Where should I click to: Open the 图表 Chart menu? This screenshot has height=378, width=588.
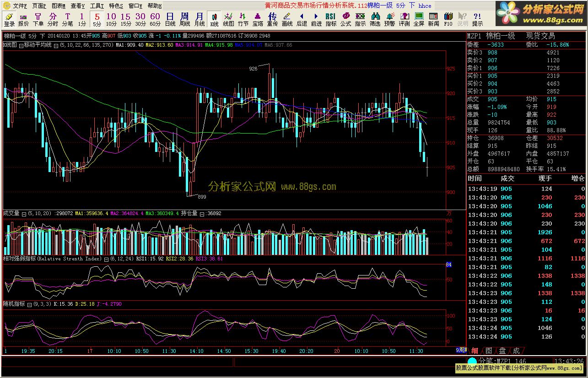coord(58,6)
